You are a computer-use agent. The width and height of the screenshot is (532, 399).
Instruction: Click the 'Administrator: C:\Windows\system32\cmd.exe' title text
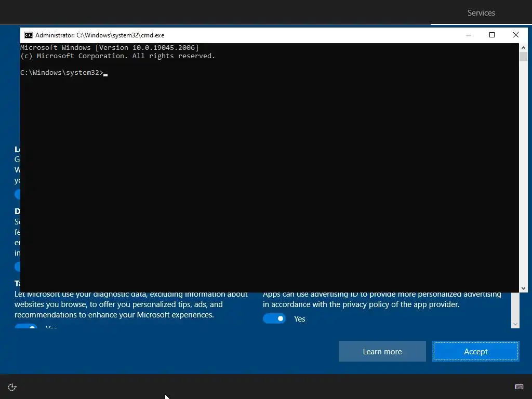coord(100,35)
